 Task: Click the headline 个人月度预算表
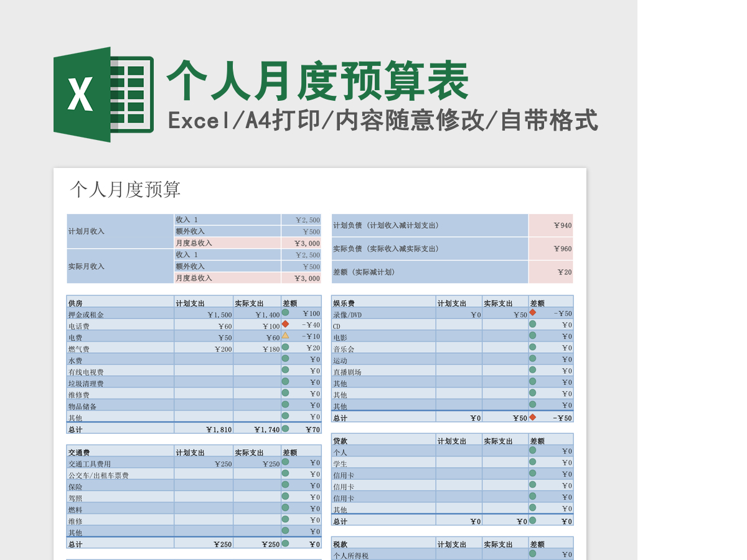pyautogui.click(x=317, y=80)
